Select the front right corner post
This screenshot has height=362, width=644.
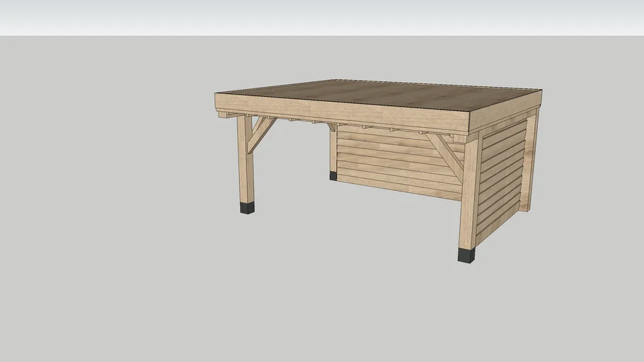tap(468, 194)
